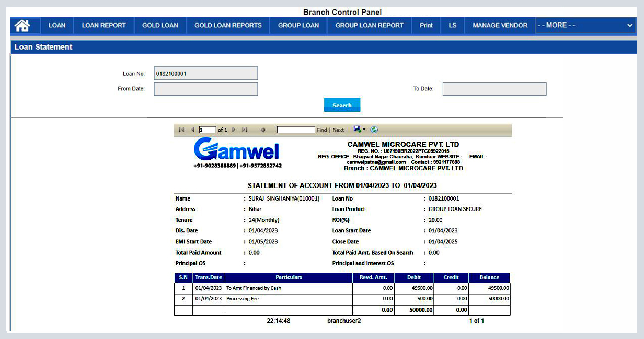Open the export save icon
Image resolution: width=644 pixels, height=339 pixels.
tap(358, 130)
